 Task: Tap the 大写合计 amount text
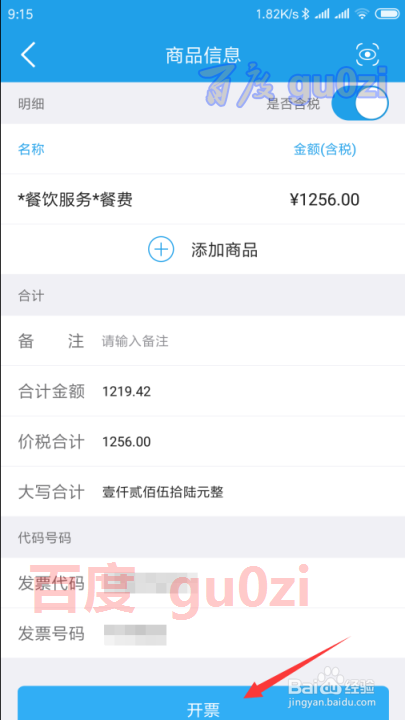pos(163,493)
